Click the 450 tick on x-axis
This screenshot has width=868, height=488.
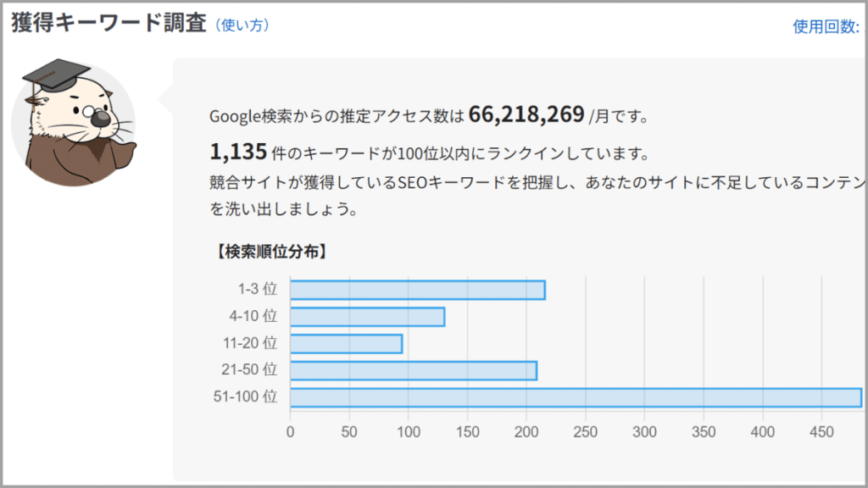822,430
